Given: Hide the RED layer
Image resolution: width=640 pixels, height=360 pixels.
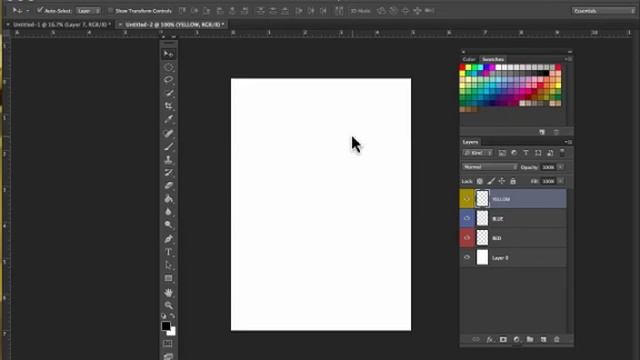Looking at the screenshot, I should point(467,238).
